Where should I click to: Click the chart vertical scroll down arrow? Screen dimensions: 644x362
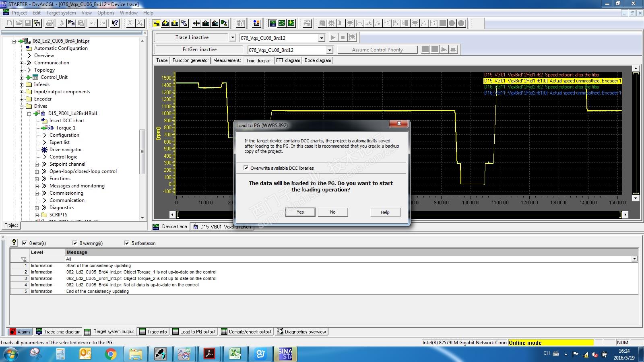(636, 198)
